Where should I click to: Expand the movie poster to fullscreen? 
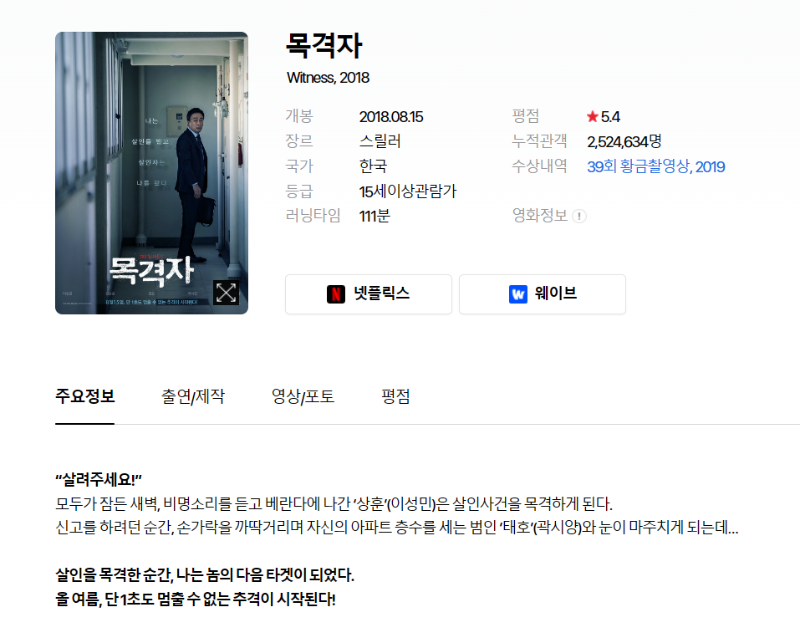[226, 292]
